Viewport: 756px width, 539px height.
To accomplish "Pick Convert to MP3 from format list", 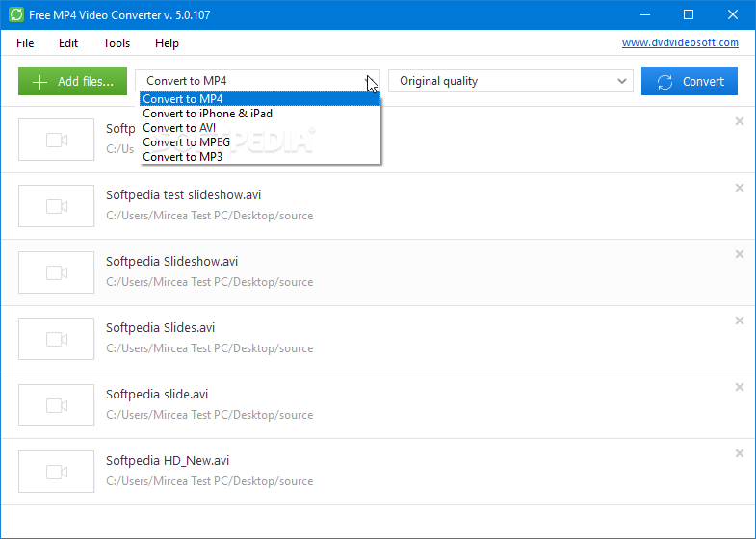I will [x=182, y=157].
